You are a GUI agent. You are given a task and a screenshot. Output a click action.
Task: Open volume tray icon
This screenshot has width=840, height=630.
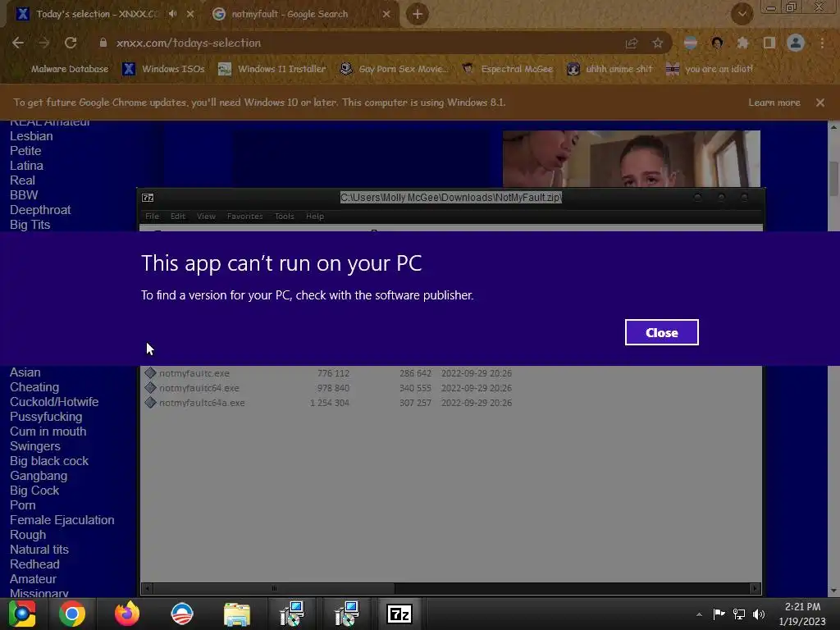coord(759,614)
